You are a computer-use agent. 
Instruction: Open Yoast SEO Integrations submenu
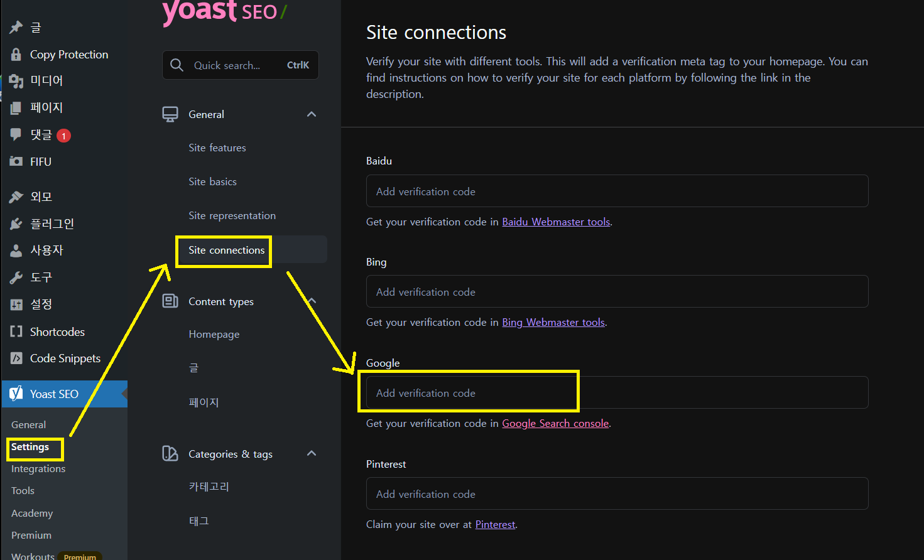pyautogui.click(x=38, y=469)
